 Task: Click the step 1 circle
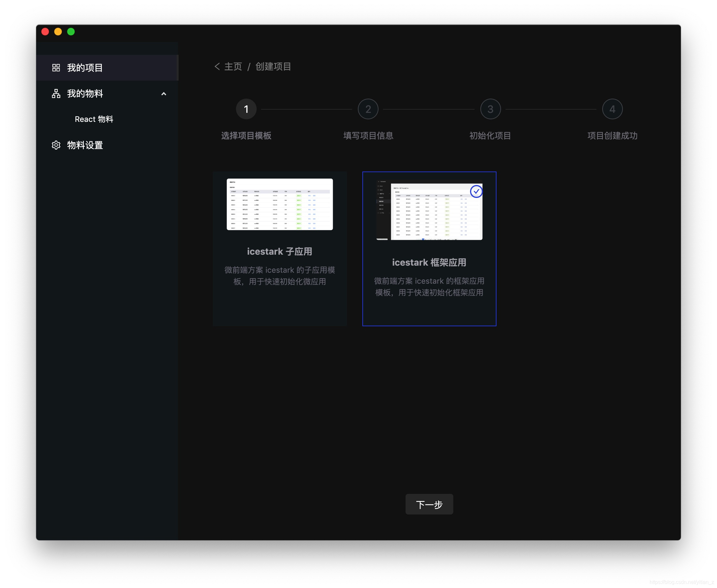[x=246, y=109]
